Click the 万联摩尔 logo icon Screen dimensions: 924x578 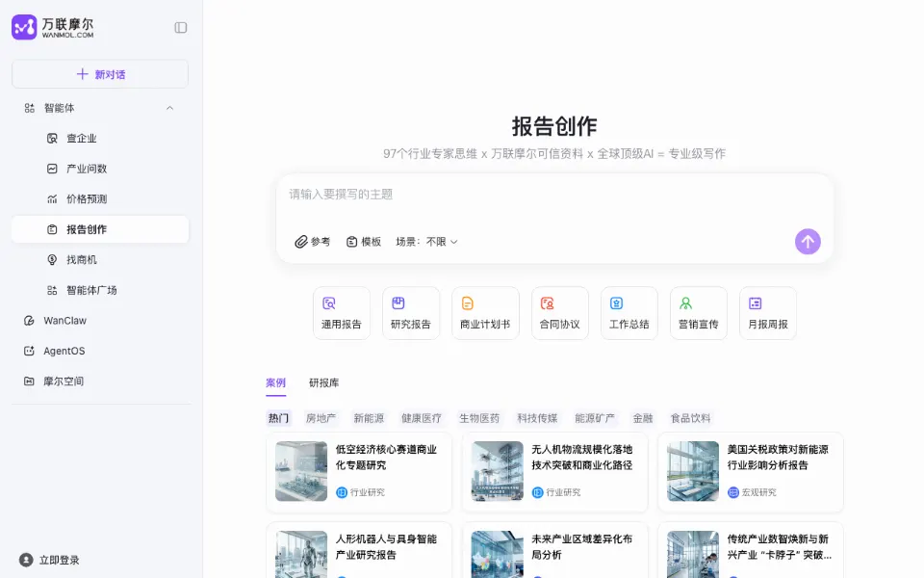pyautogui.click(x=24, y=27)
